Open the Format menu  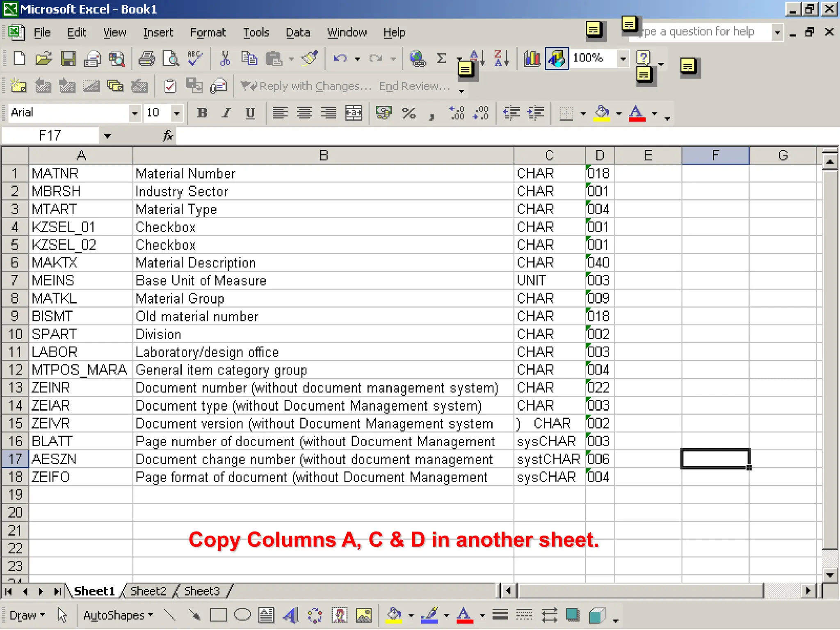[208, 32]
